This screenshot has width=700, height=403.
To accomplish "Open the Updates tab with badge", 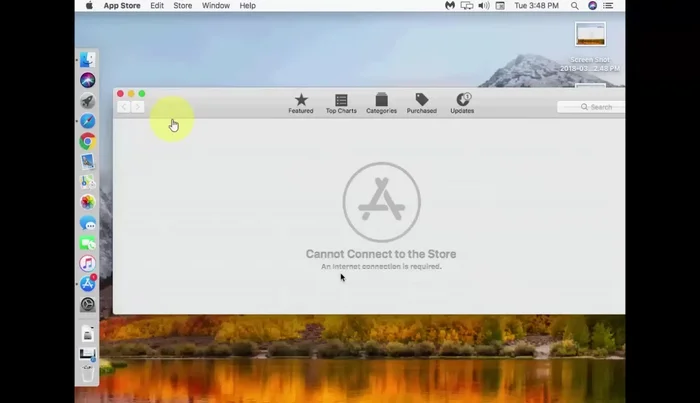I will coord(462,104).
